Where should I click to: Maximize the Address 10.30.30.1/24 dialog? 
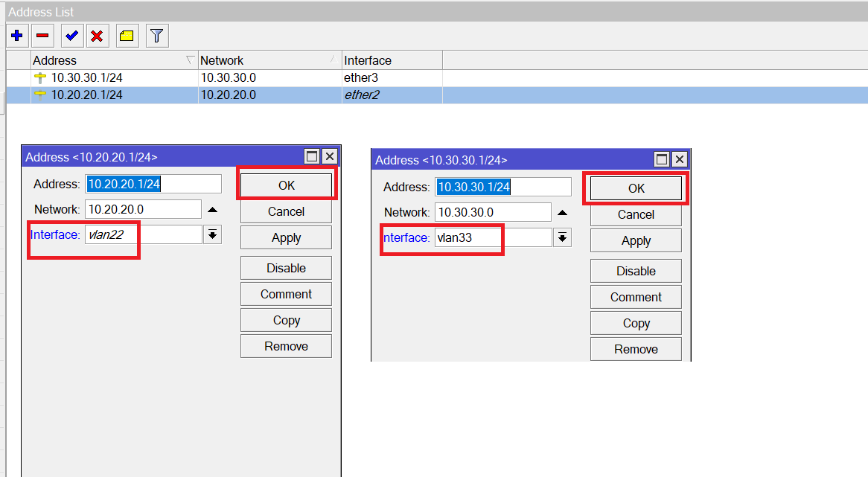point(662,159)
